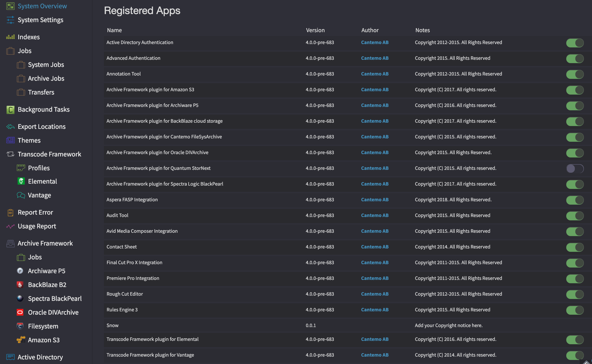Select Export Locations from the sidebar
The width and height of the screenshot is (592, 364).
coord(41,126)
